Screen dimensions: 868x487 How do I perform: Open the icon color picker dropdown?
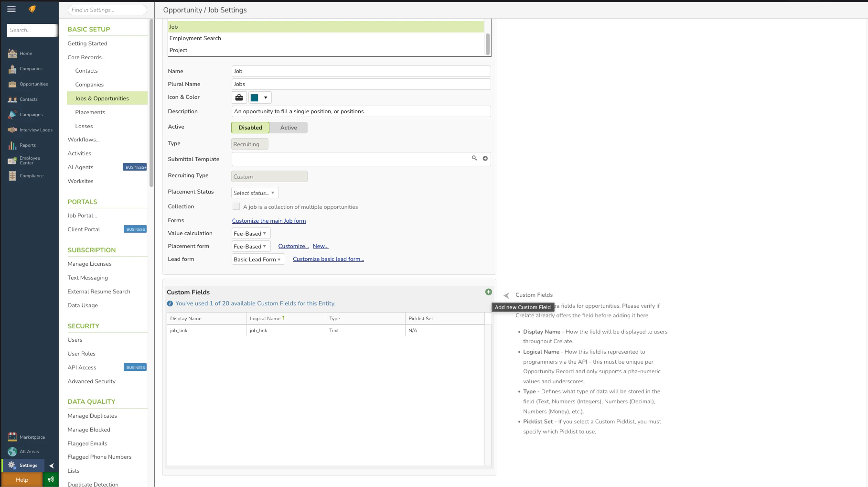pos(266,97)
